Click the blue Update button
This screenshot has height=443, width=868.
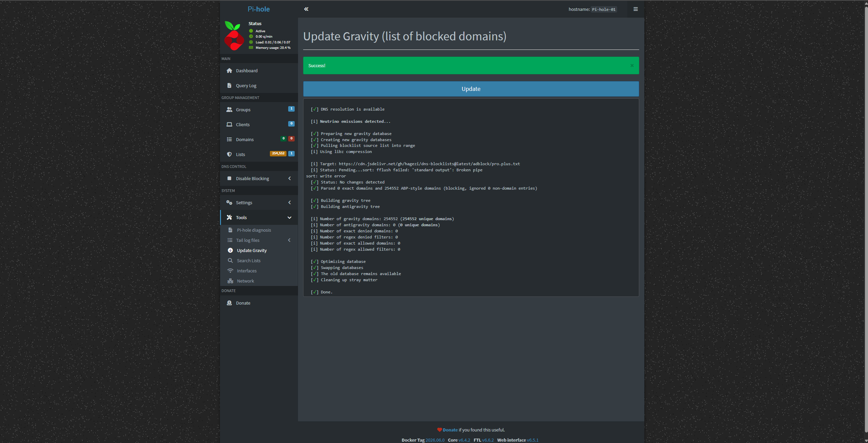pos(471,89)
